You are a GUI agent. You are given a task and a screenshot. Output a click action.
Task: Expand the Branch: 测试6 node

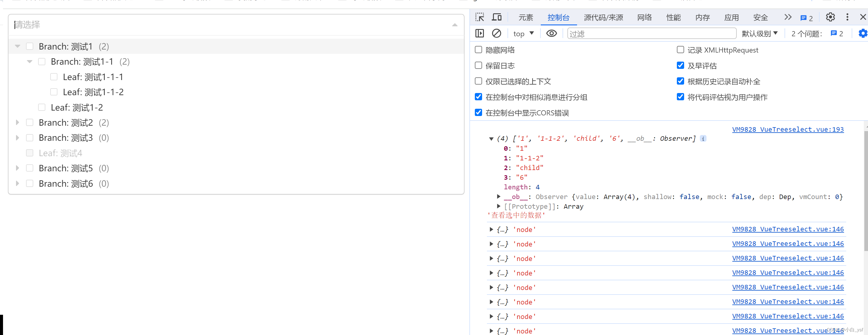(18, 183)
